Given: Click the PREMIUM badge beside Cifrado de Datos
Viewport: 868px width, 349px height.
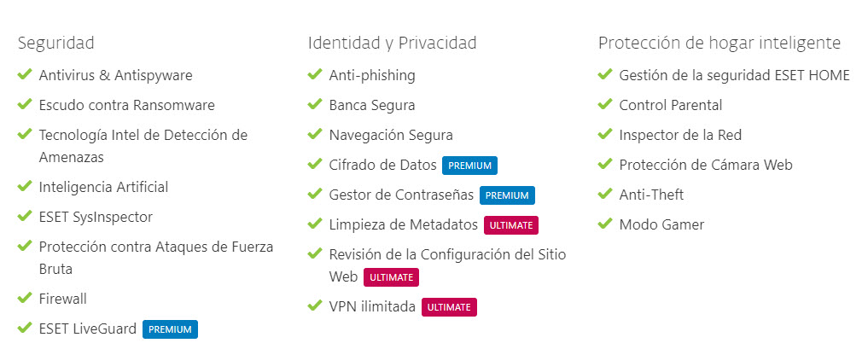Looking at the screenshot, I should [x=469, y=166].
